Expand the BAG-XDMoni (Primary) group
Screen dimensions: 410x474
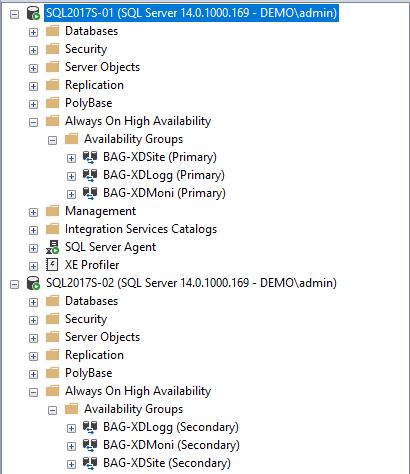[71, 194]
